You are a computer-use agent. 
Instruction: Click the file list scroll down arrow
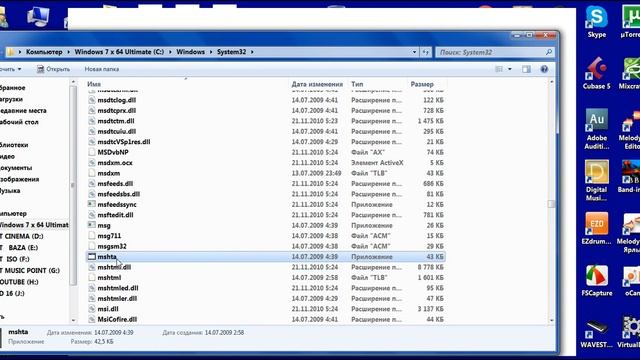[551, 320]
